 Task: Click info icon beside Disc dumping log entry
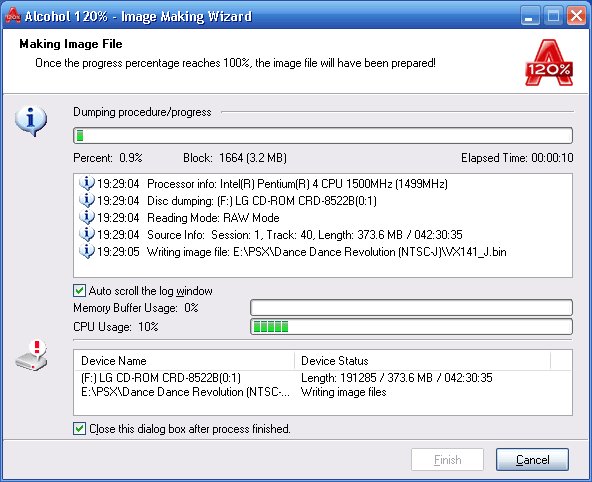86,200
